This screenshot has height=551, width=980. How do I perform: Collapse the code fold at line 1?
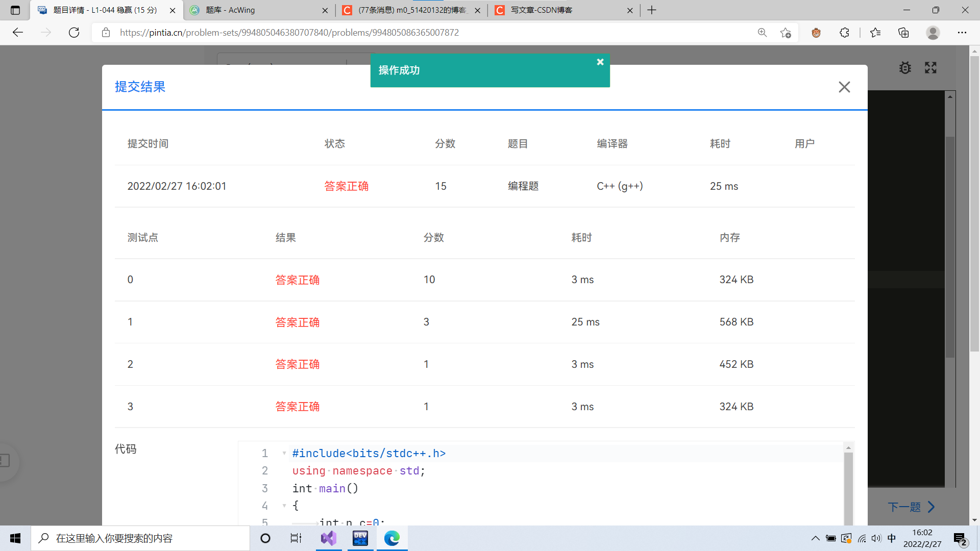[x=284, y=453]
